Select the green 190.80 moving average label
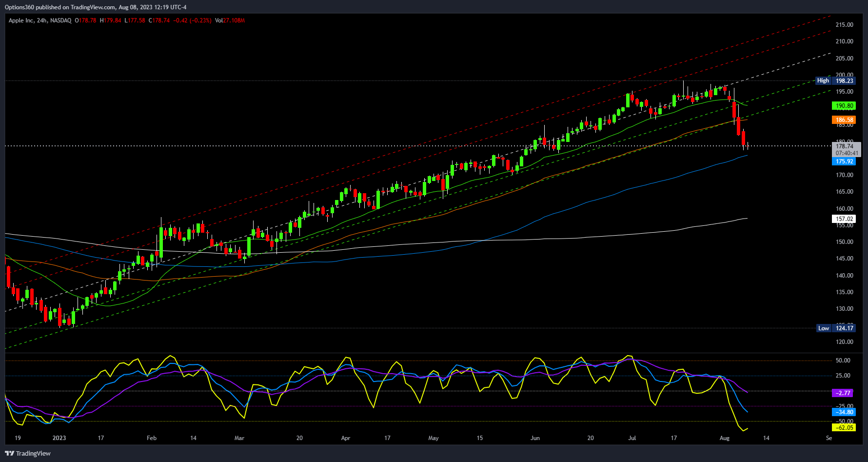 844,105
